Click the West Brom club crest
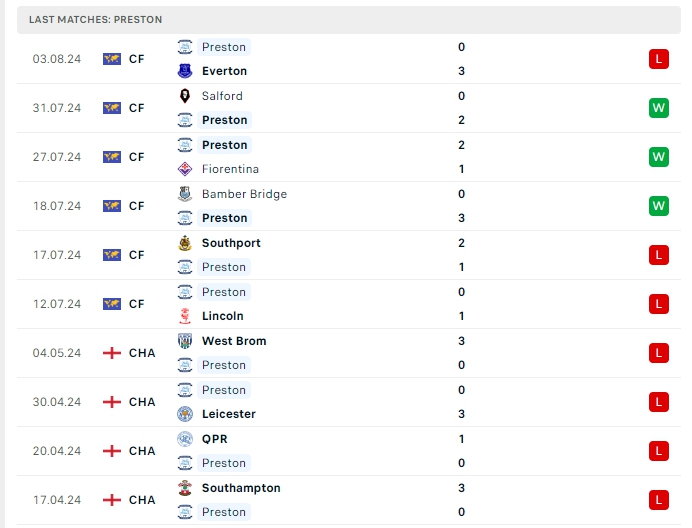This screenshot has width=692, height=528. coord(185,341)
